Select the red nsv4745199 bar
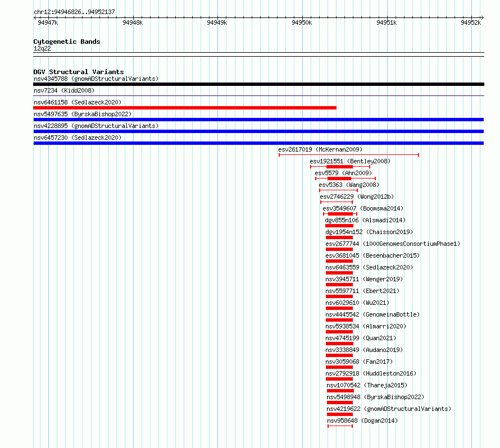This screenshot has width=500, height=448. [339, 344]
